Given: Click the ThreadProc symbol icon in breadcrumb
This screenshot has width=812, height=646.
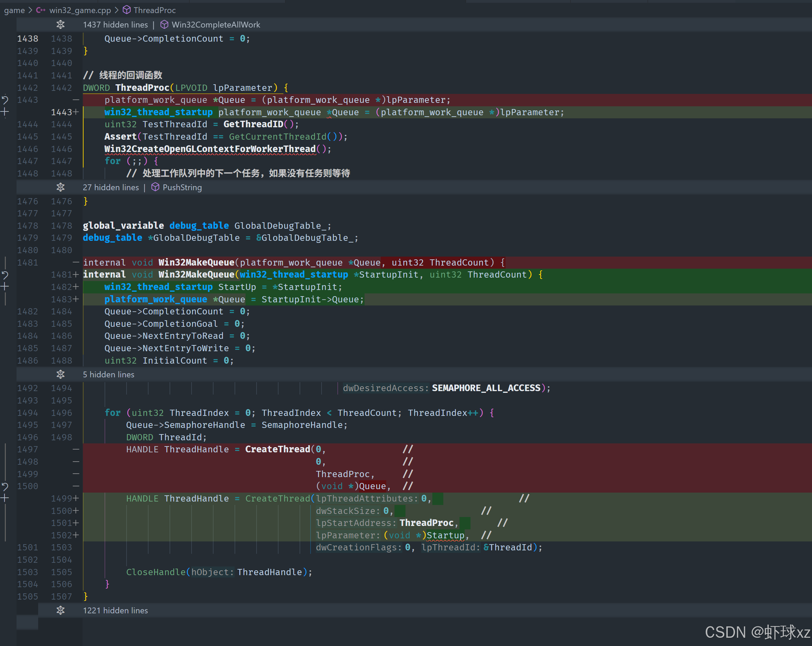Looking at the screenshot, I should coord(127,10).
